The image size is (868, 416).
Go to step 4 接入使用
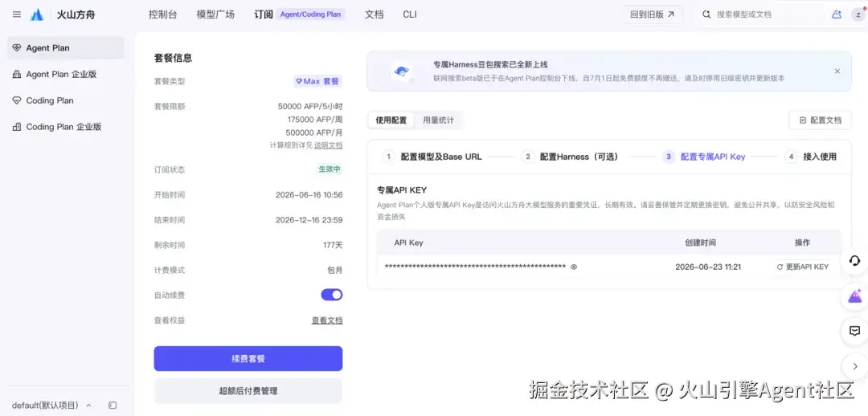click(x=811, y=157)
